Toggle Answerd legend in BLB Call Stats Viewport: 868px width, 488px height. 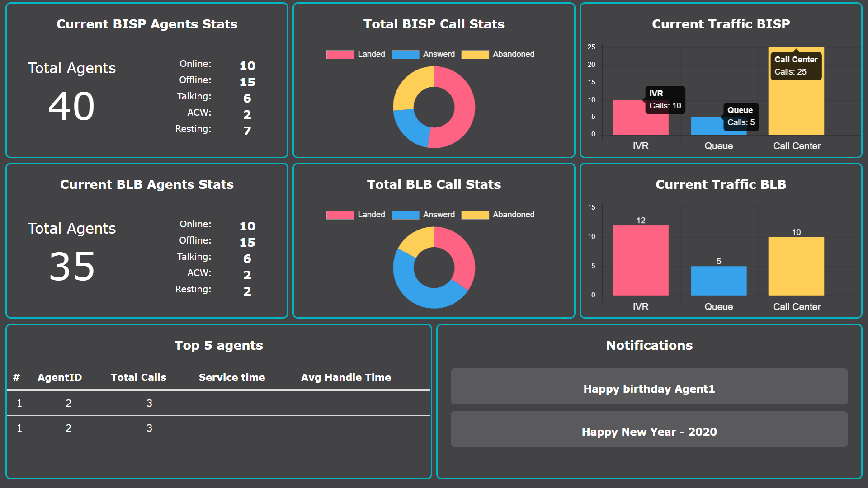click(423, 215)
